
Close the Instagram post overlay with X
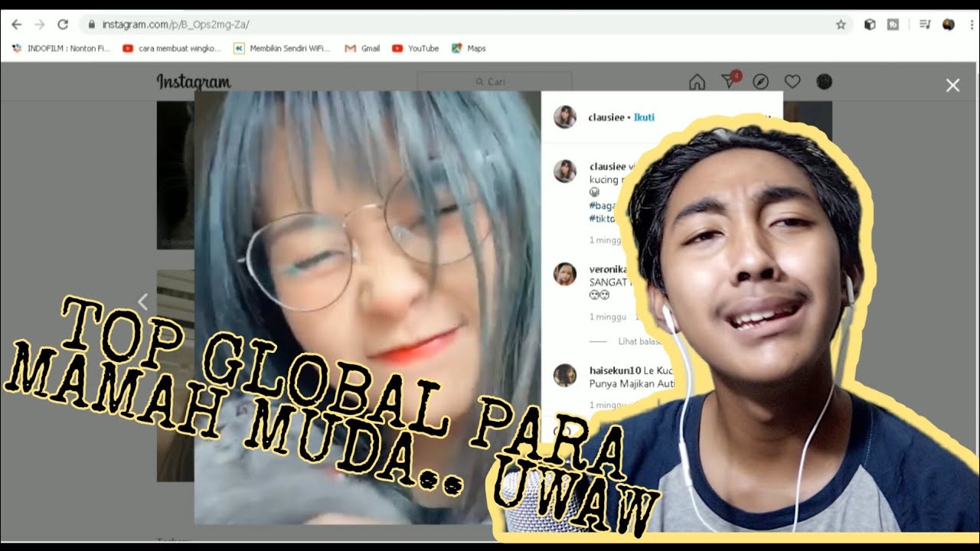(952, 85)
